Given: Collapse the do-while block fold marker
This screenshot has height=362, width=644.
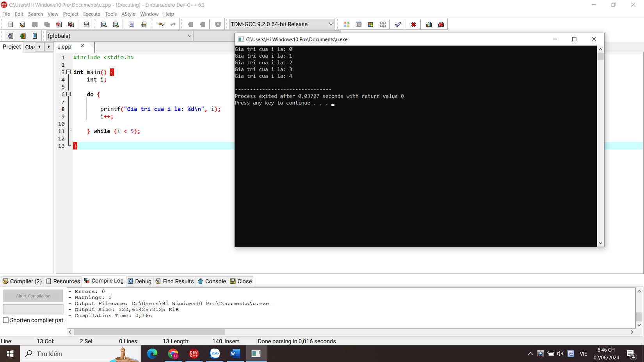Looking at the screenshot, I should tap(69, 94).
